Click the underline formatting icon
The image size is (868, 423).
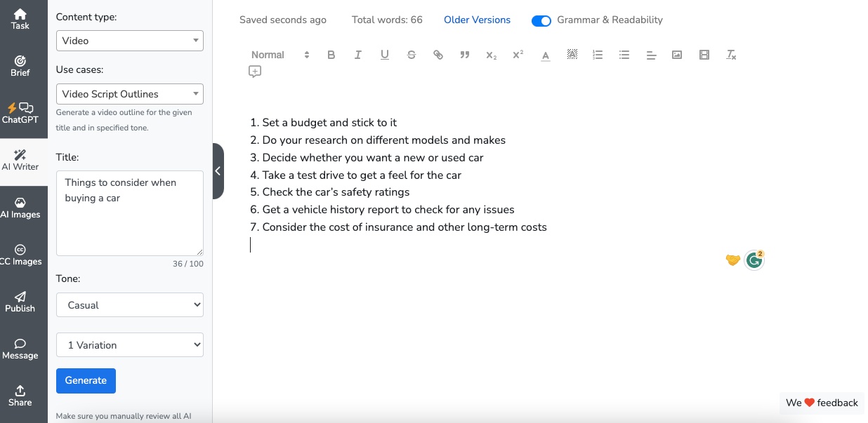pos(385,55)
